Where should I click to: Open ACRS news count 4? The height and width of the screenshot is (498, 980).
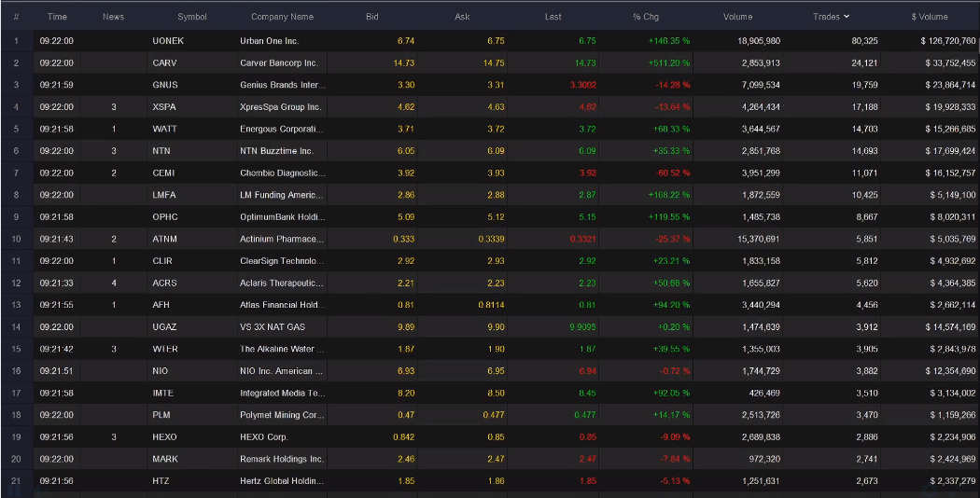tap(114, 284)
